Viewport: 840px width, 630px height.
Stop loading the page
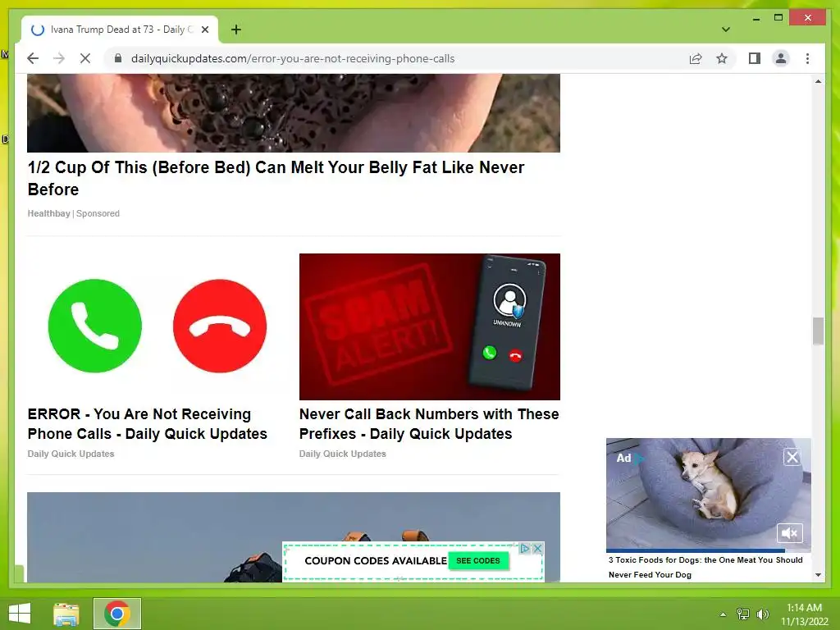[x=85, y=58]
